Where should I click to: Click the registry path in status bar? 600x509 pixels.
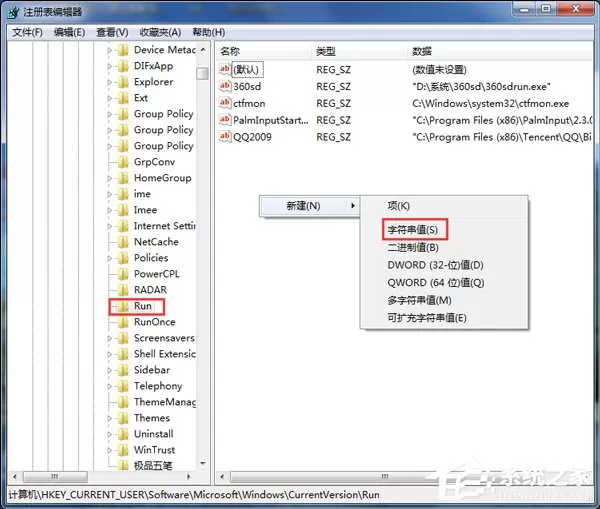194,495
